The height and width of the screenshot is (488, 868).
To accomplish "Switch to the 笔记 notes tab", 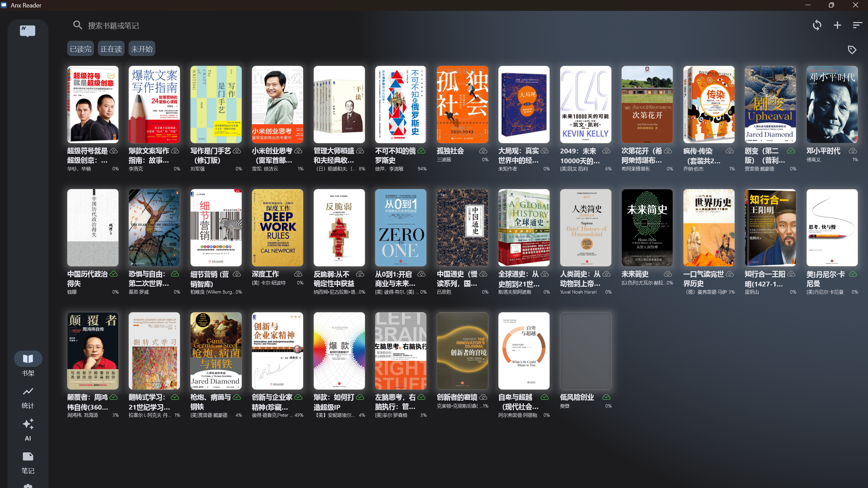I will click(28, 463).
